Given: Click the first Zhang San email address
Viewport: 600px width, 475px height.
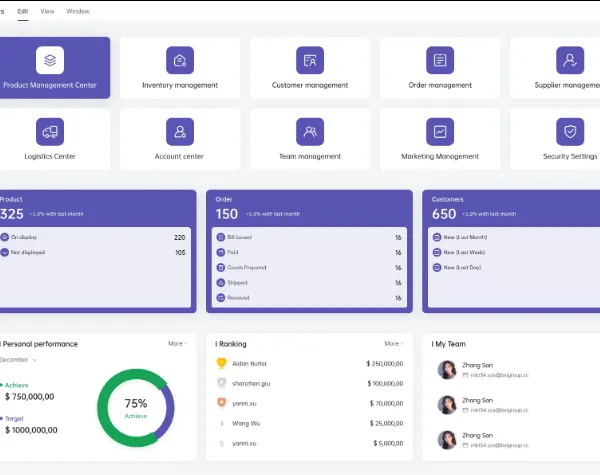Looking at the screenshot, I should 499,375.
